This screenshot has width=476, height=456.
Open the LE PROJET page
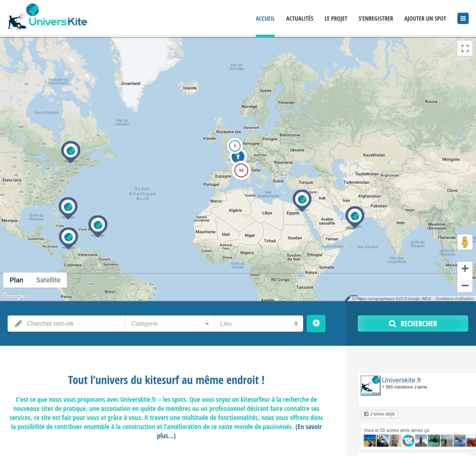336,19
